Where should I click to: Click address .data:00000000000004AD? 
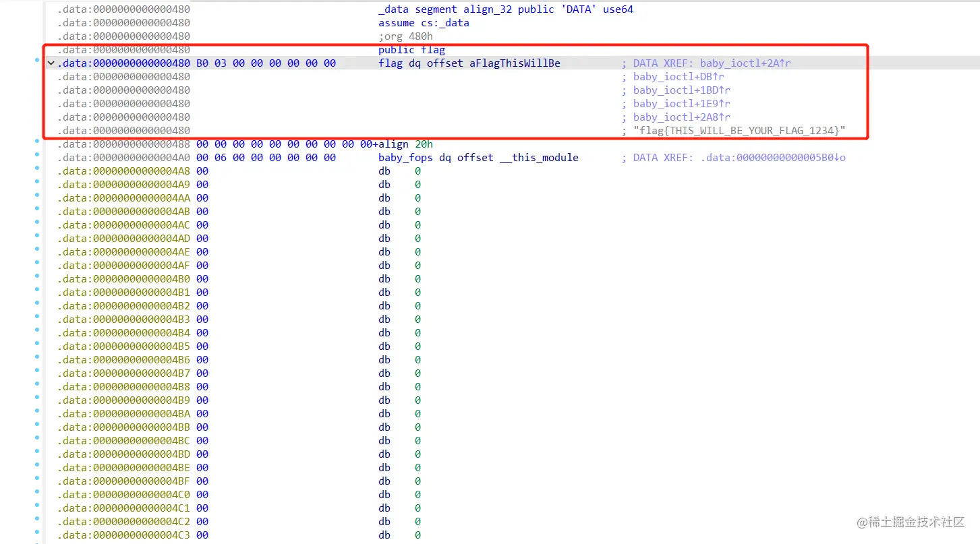[123, 239]
